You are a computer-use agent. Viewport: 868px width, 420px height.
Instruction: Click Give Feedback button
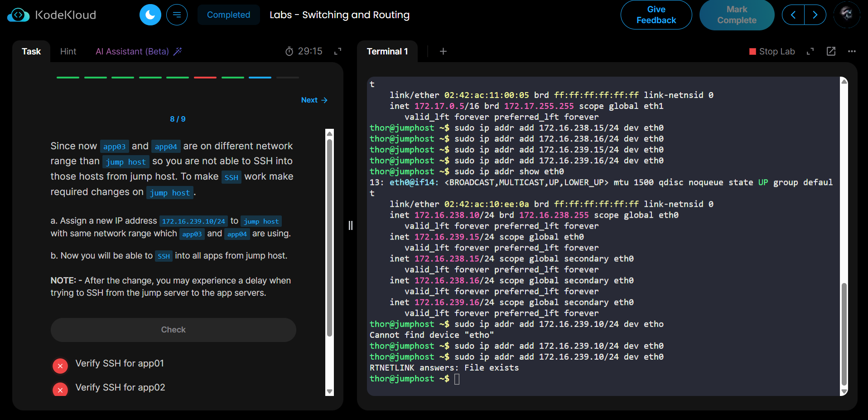pos(656,15)
